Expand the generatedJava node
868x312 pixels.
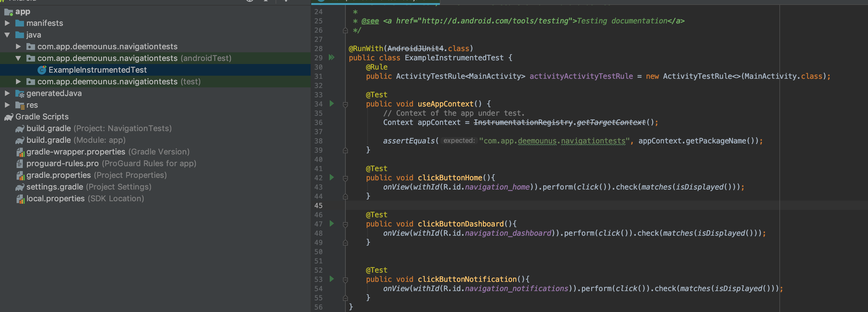(x=7, y=93)
